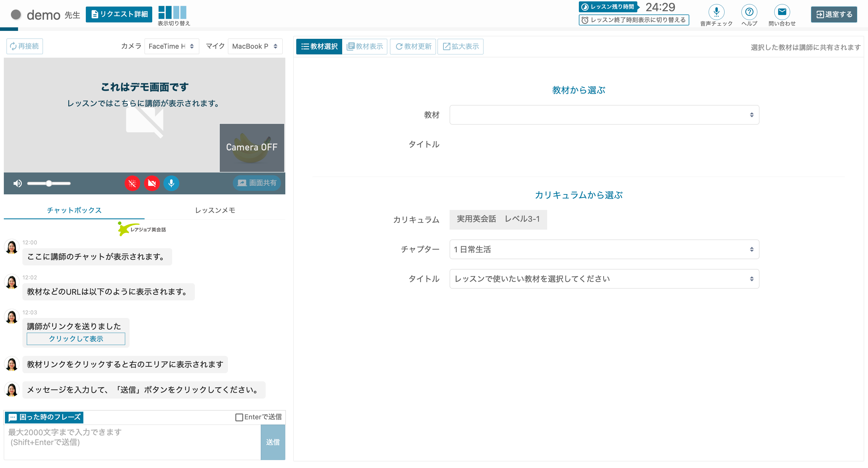Enable the Enterで送信 checkbox

click(x=239, y=417)
